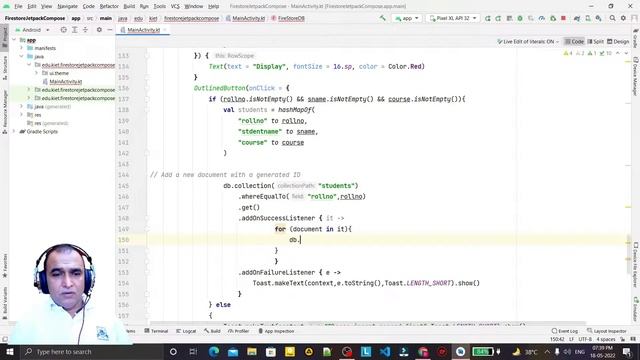Click the Debug bug icon in toolbar

pos(520,18)
